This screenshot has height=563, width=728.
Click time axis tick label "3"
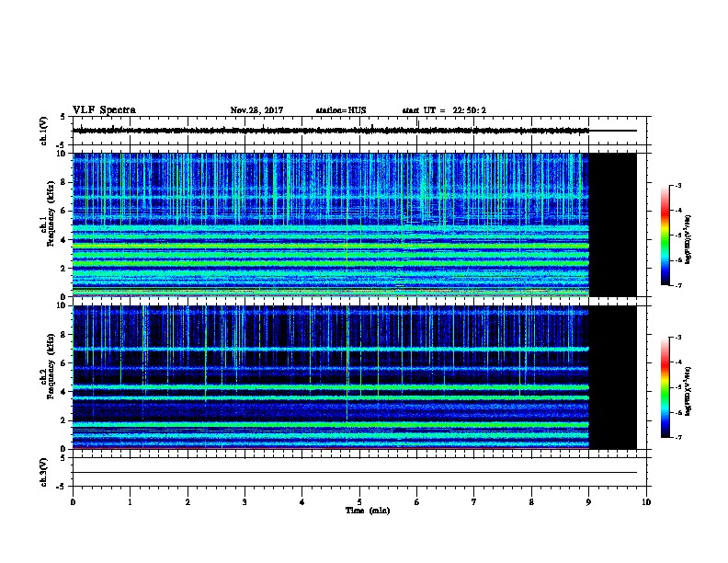245,501
